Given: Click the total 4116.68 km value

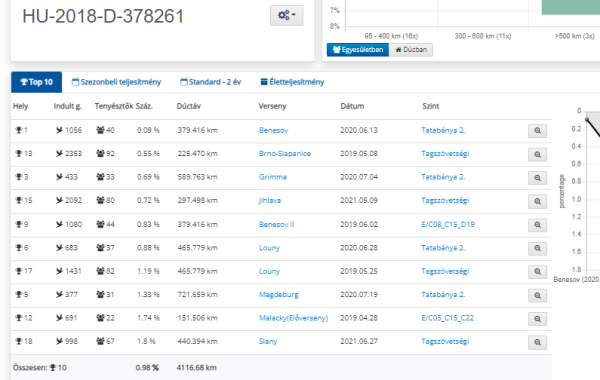Looking at the screenshot, I should [196, 368].
